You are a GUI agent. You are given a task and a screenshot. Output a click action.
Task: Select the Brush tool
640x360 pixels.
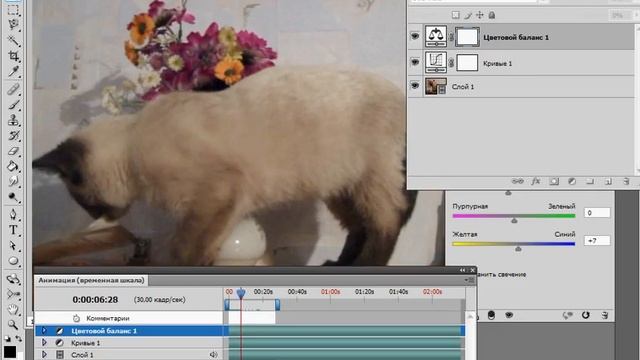click(13, 104)
